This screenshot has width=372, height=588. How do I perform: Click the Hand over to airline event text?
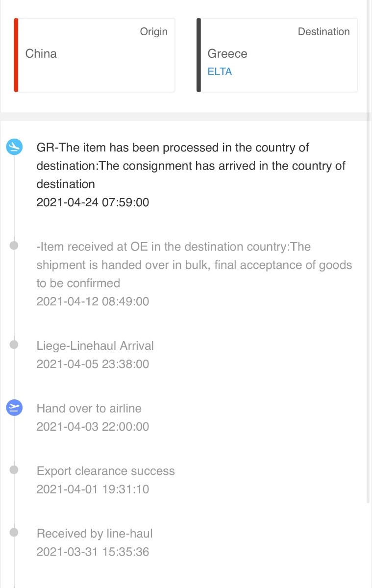click(x=89, y=408)
